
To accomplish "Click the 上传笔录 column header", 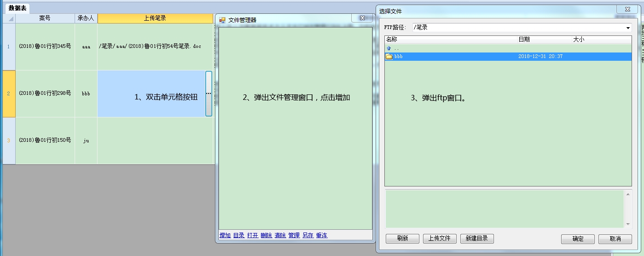I will click(x=155, y=18).
